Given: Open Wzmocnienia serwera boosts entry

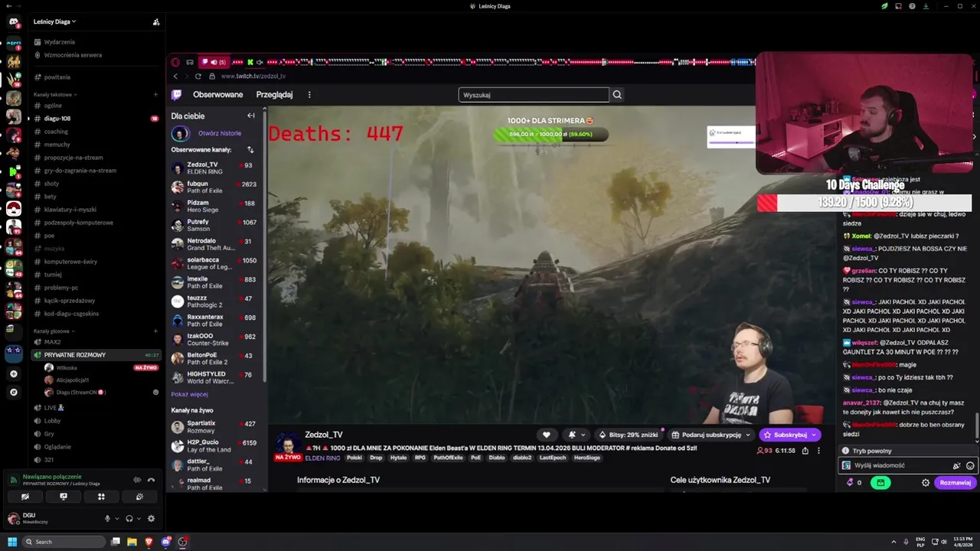Looking at the screenshot, I should click(73, 55).
